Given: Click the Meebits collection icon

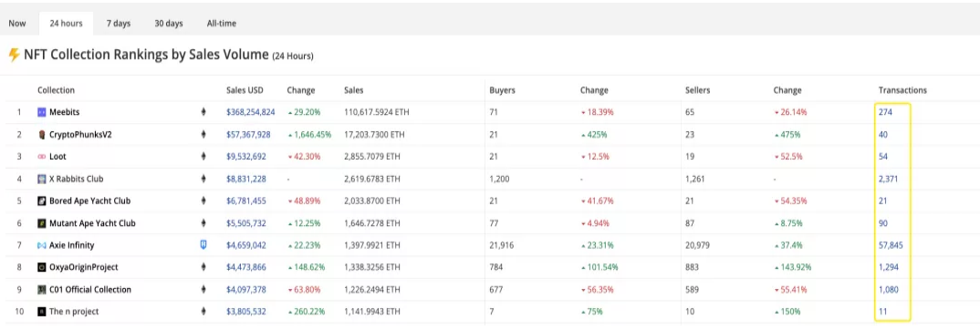Looking at the screenshot, I should coord(42,112).
